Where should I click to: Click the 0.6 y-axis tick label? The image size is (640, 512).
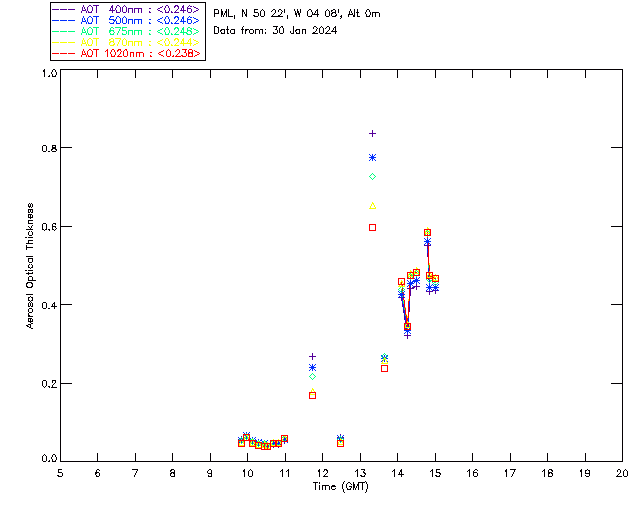click(x=49, y=227)
